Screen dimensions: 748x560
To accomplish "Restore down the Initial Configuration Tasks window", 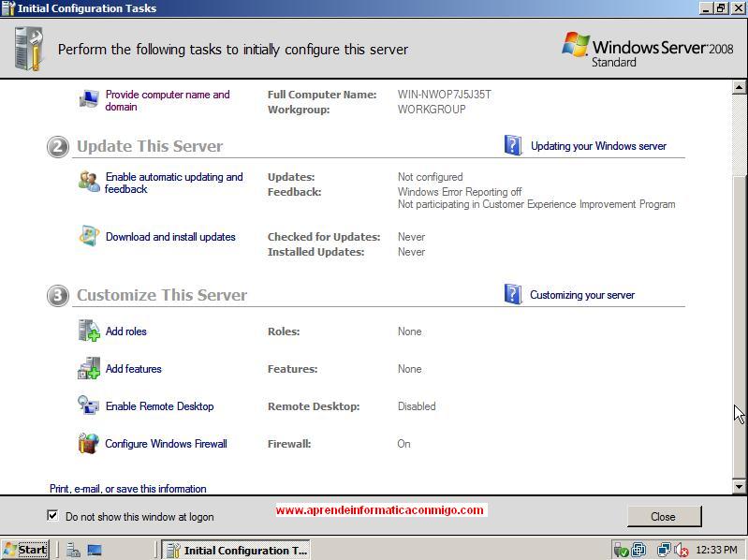I will [721, 8].
